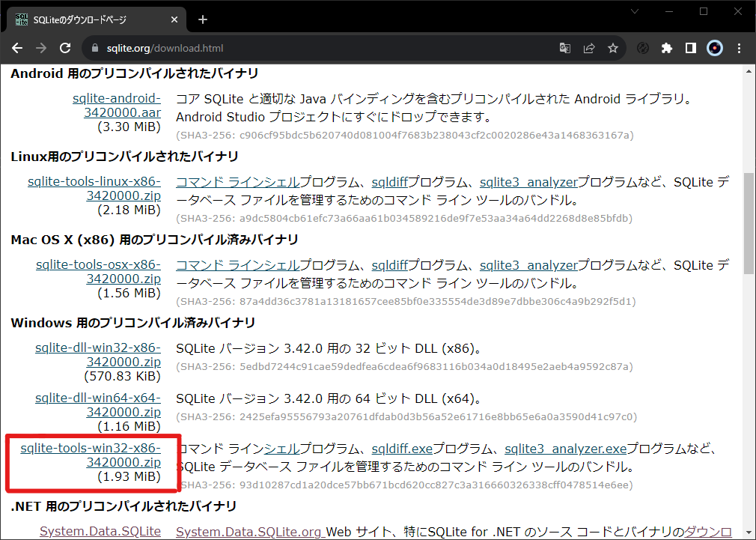Open the Extensions puzzle icon
The height and width of the screenshot is (540, 756).
tap(667, 48)
